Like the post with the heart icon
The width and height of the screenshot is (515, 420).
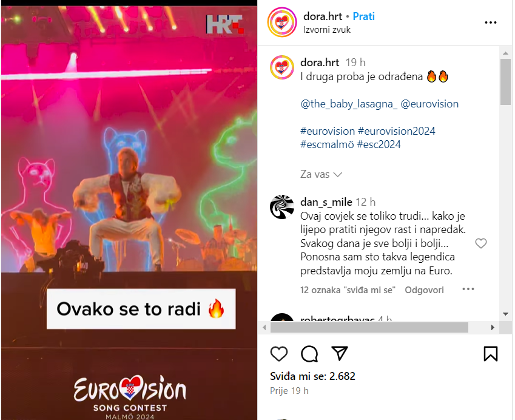tap(279, 354)
